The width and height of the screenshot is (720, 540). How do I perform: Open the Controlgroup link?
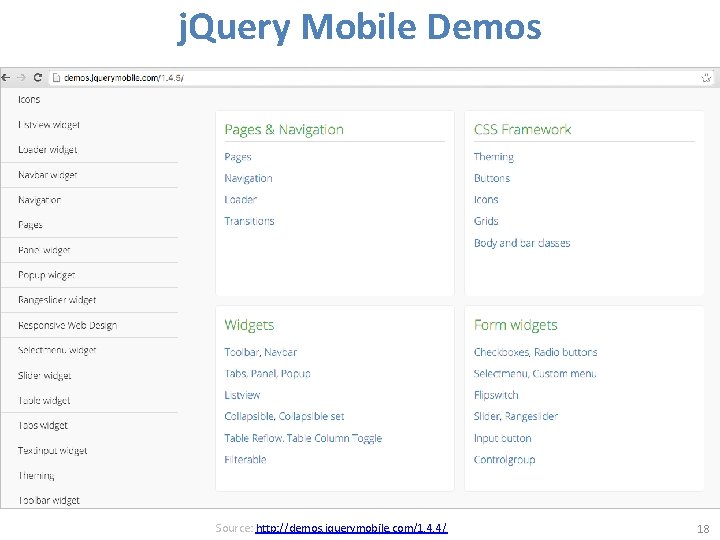[x=504, y=460]
